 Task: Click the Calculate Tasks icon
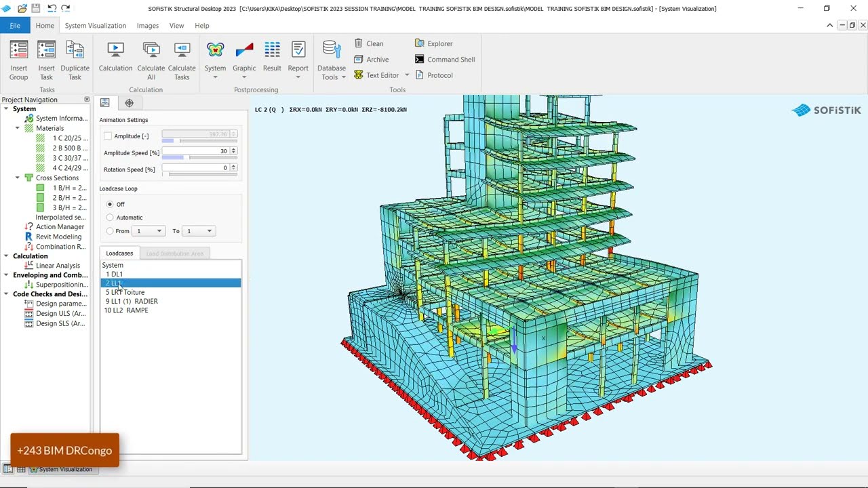point(182,50)
